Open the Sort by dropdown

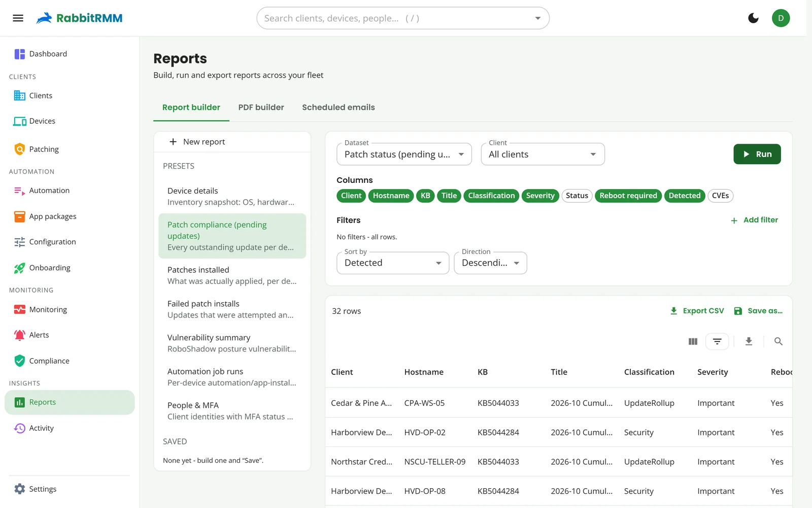pos(393,263)
